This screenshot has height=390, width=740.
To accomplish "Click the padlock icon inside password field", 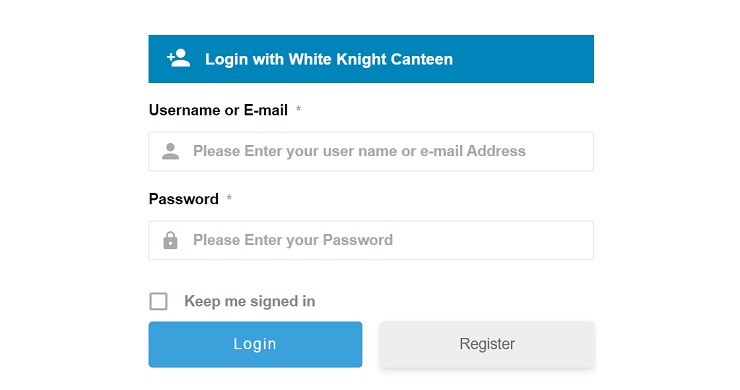I will click(170, 240).
